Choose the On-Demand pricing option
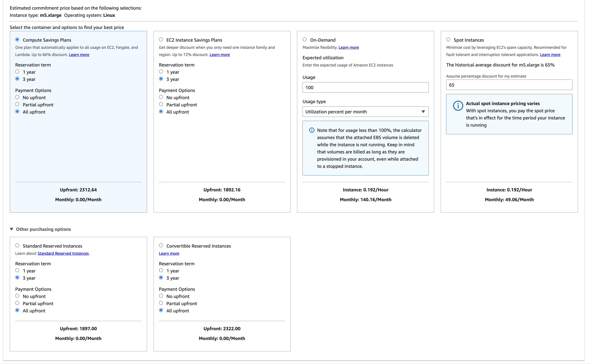Image resolution: width=591 pixels, height=364 pixels. (305, 39)
